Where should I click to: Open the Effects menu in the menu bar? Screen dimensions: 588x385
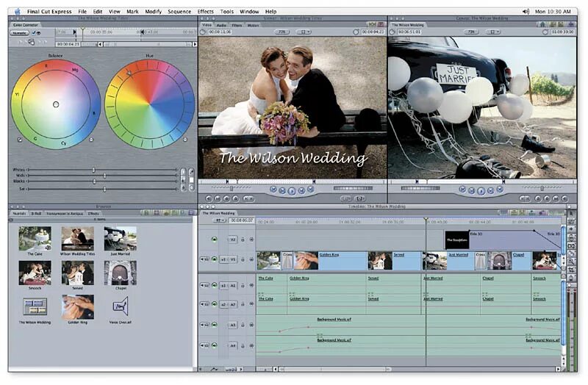coord(205,12)
